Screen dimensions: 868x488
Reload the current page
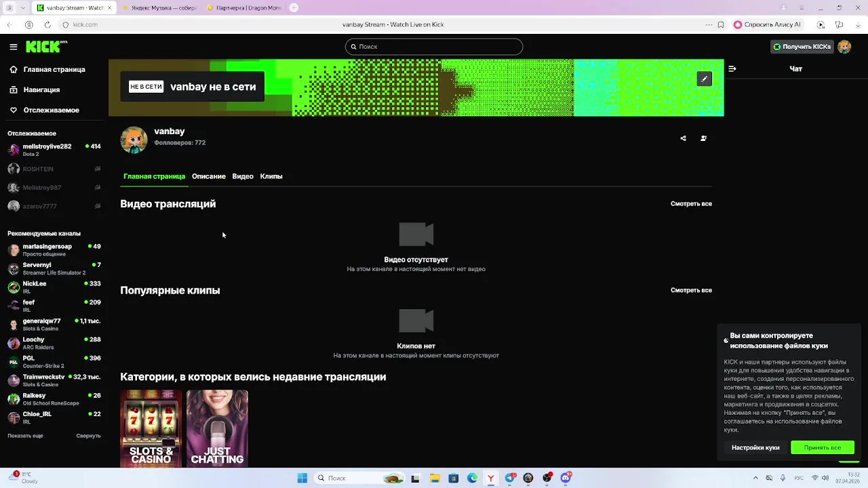pos(47,24)
